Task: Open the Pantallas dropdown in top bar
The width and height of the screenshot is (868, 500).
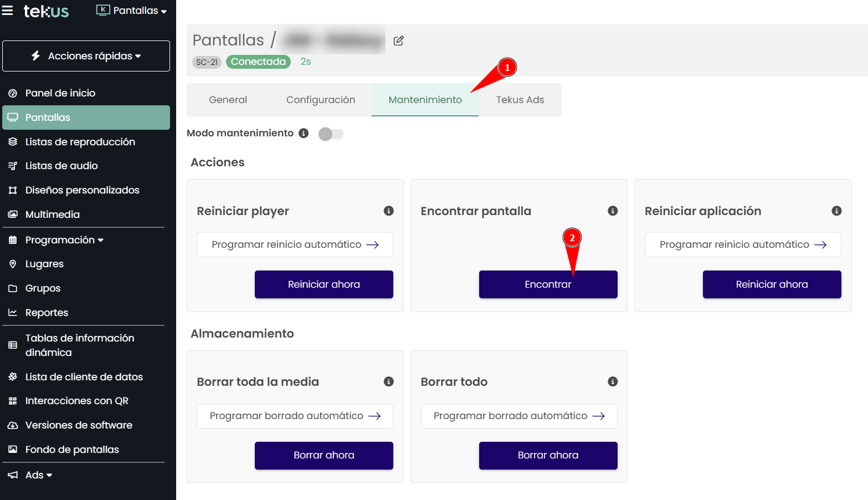Action: click(x=132, y=11)
